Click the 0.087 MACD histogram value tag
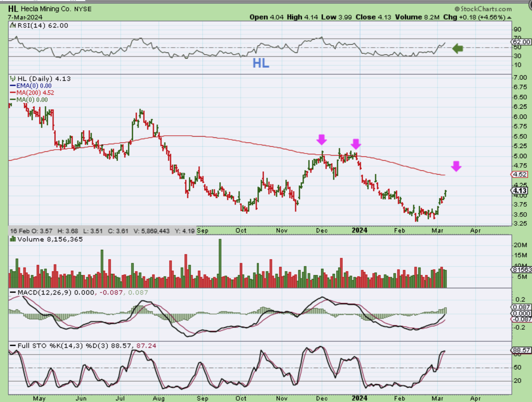The height and width of the screenshot is (402, 532). click(x=521, y=307)
